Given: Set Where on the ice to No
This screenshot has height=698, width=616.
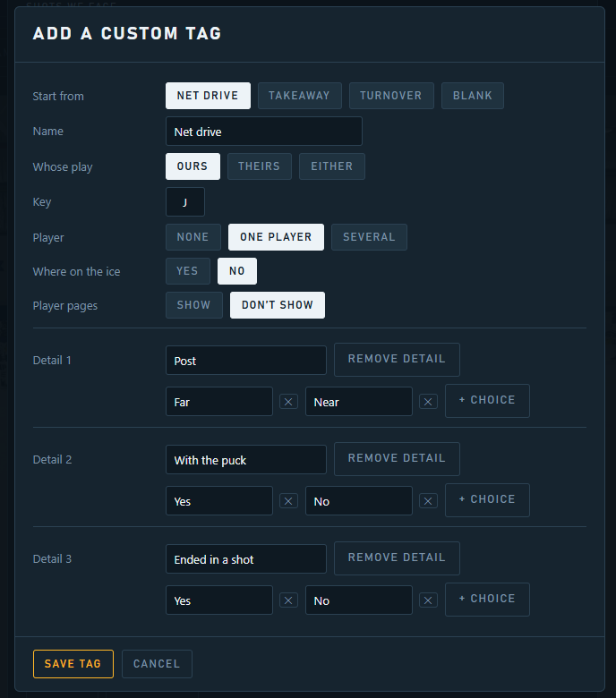Looking at the screenshot, I should (237, 271).
